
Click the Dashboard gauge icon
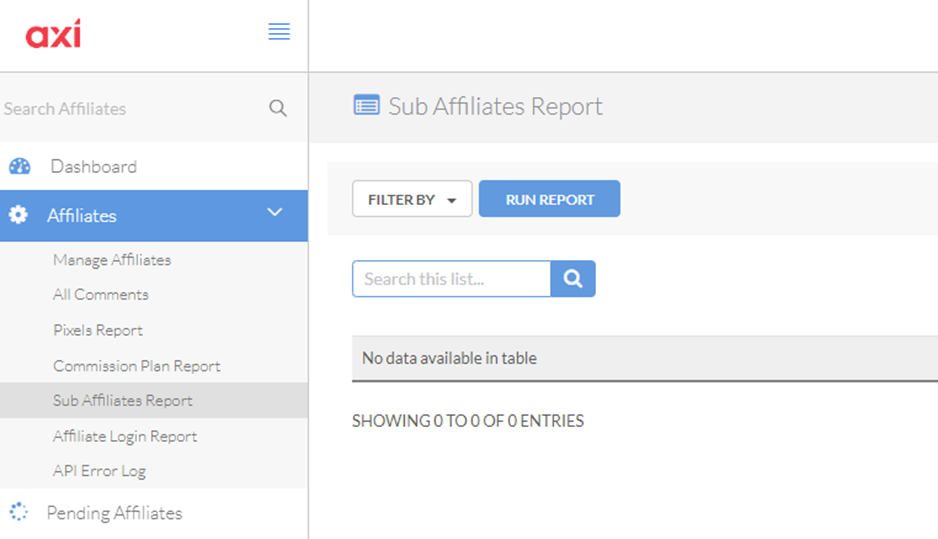(x=20, y=166)
